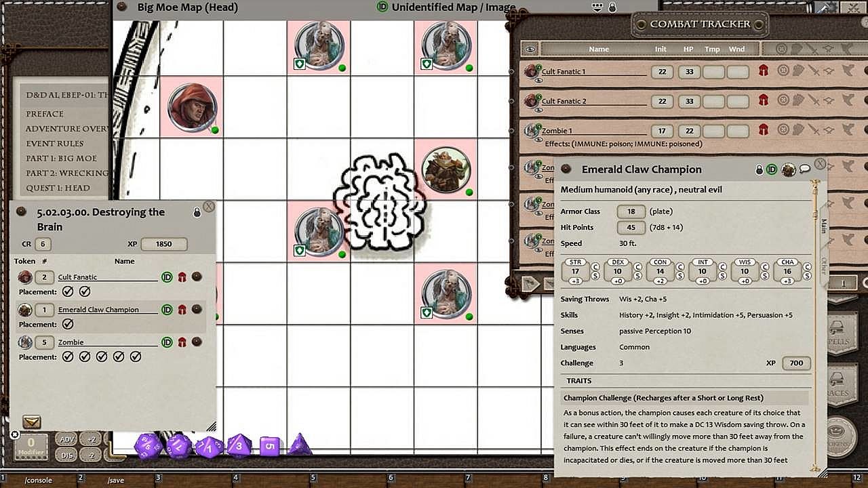Click the red helmet icon on the Zombie encounter row
The width and height of the screenshot is (868, 488).
click(x=182, y=342)
